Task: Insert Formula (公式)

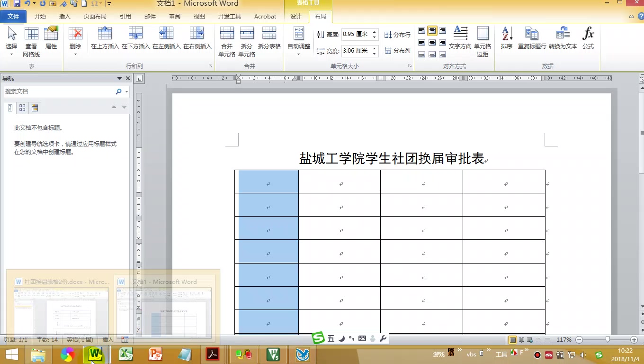Action: coord(588,38)
